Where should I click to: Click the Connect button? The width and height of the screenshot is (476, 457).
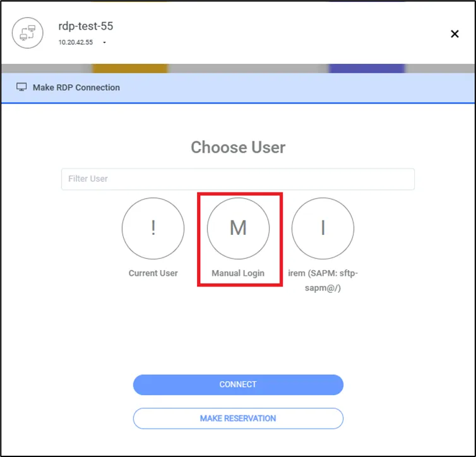238,384
